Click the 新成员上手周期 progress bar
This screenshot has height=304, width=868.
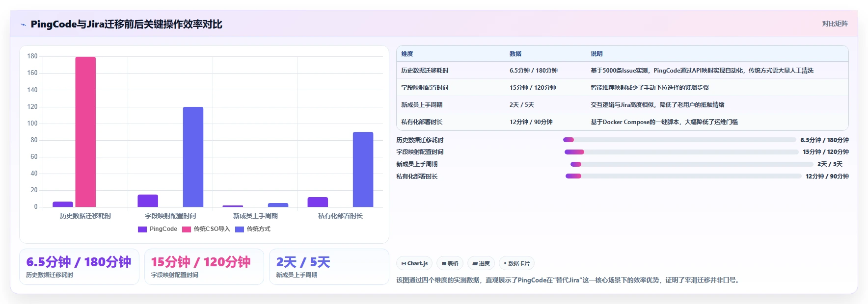692,164
